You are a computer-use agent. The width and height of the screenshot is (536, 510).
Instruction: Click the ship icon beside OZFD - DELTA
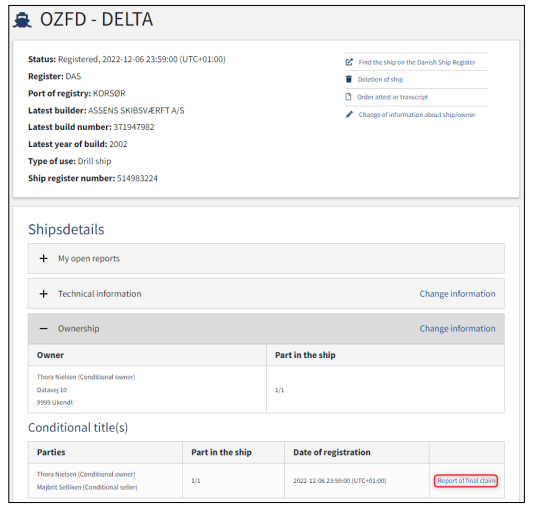[x=23, y=20]
